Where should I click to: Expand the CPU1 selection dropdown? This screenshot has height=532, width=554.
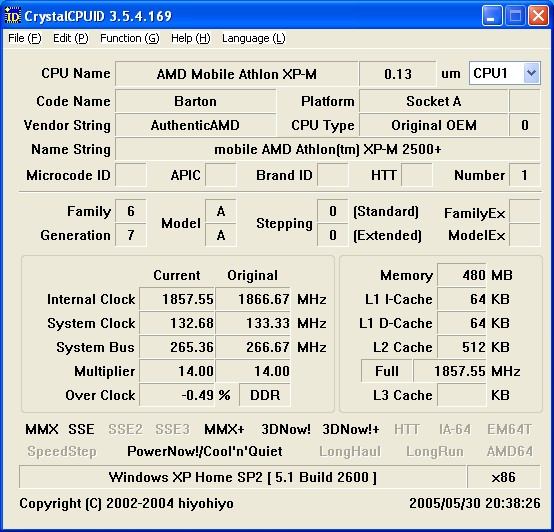tap(531, 73)
